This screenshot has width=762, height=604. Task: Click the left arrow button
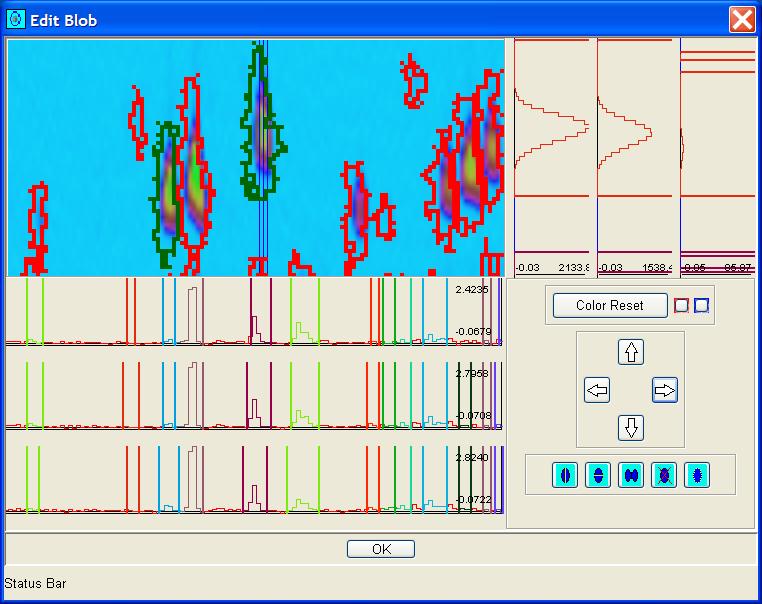click(x=597, y=391)
